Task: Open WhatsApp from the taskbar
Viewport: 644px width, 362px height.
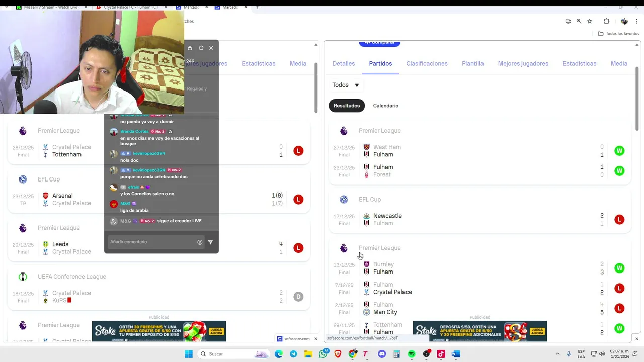Action: point(323,354)
